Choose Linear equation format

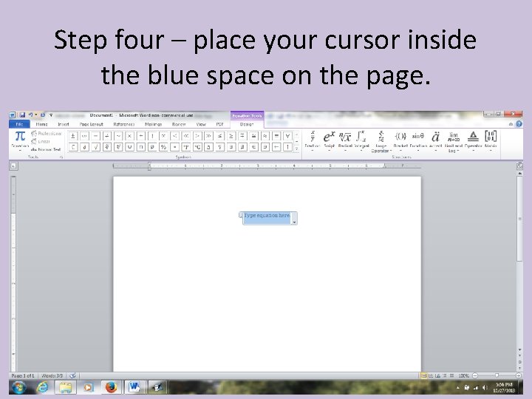pos(41,141)
